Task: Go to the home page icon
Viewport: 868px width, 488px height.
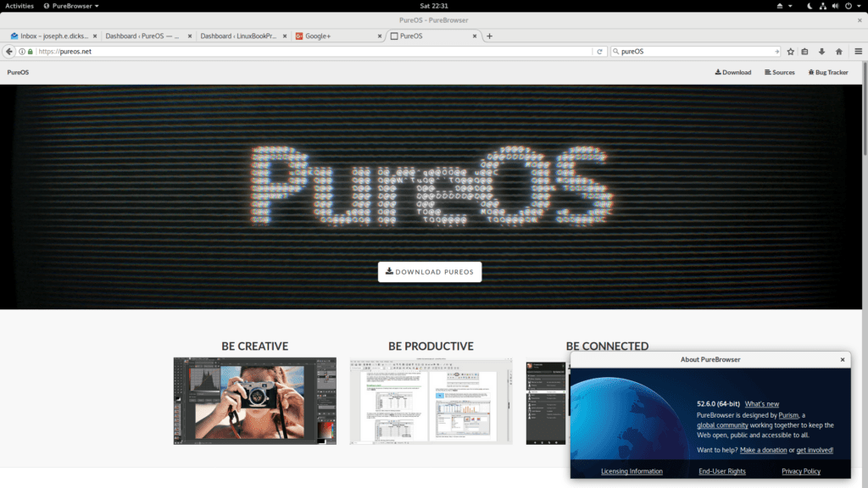Action: tap(839, 52)
